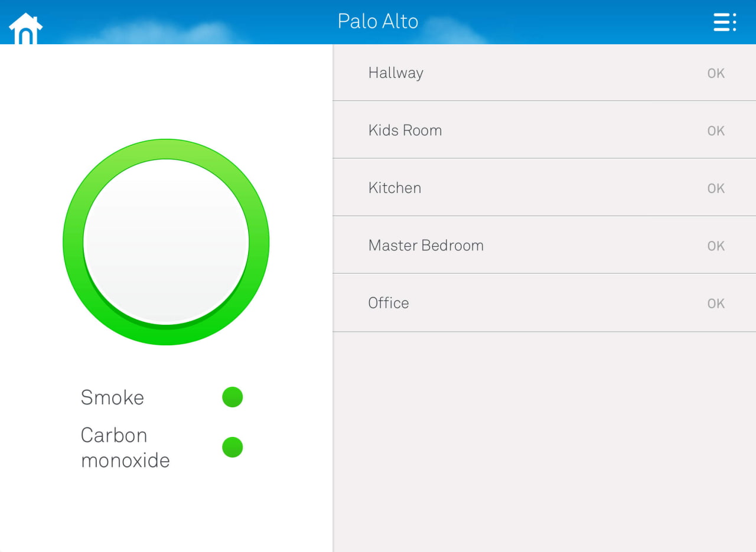The height and width of the screenshot is (552, 756).
Task: Select the Palo Alto location title
Action: pyautogui.click(x=377, y=21)
